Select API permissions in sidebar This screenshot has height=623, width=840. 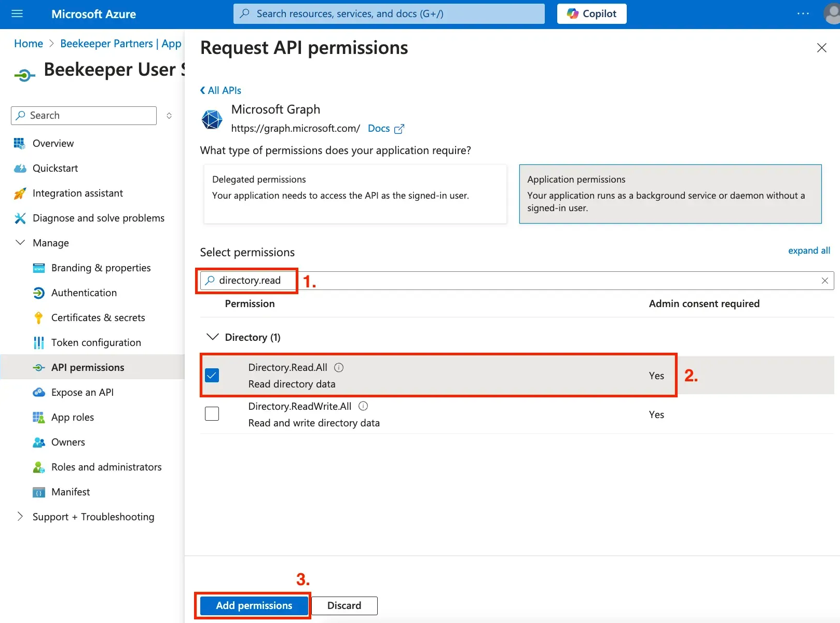pos(92,367)
